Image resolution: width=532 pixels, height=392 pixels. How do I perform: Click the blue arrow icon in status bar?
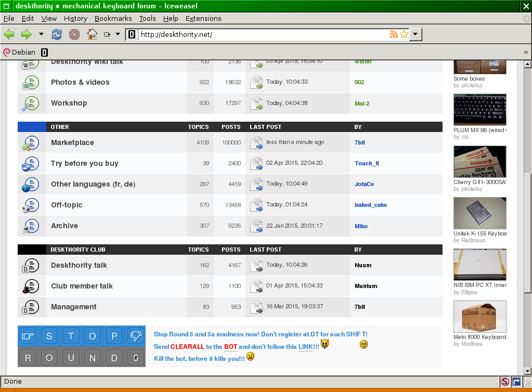(x=516, y=382)
